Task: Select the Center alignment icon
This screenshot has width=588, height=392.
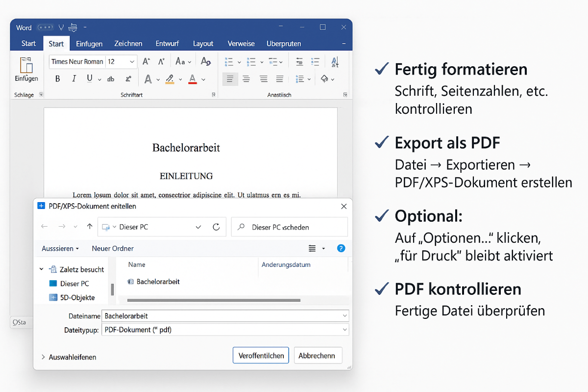Action: point(246,78)
